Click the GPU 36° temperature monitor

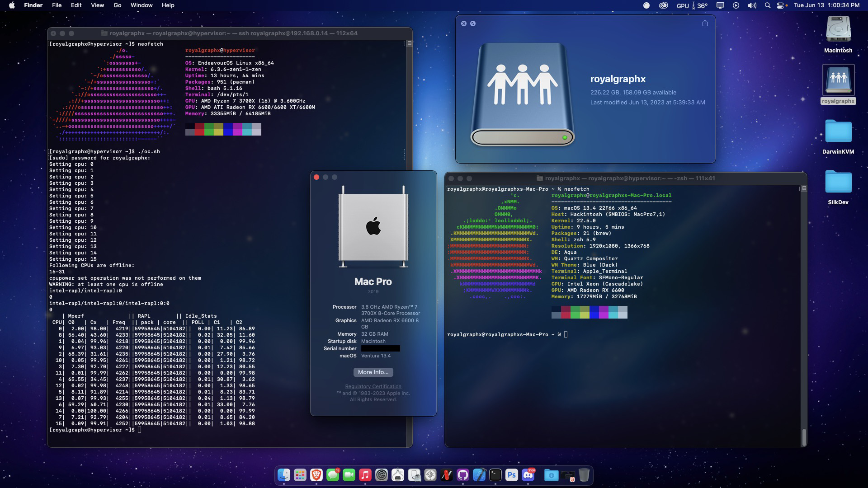[692, 5]
